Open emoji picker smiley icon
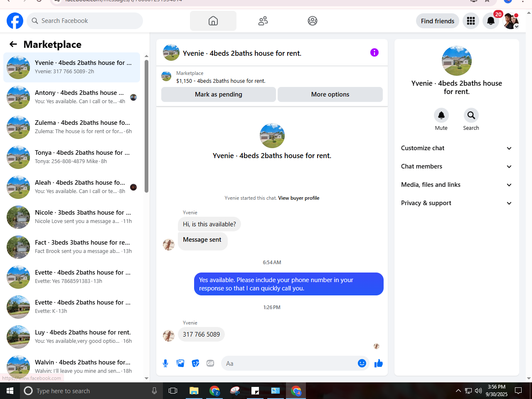Screen dimensions: 532x399 coord(362,363)
